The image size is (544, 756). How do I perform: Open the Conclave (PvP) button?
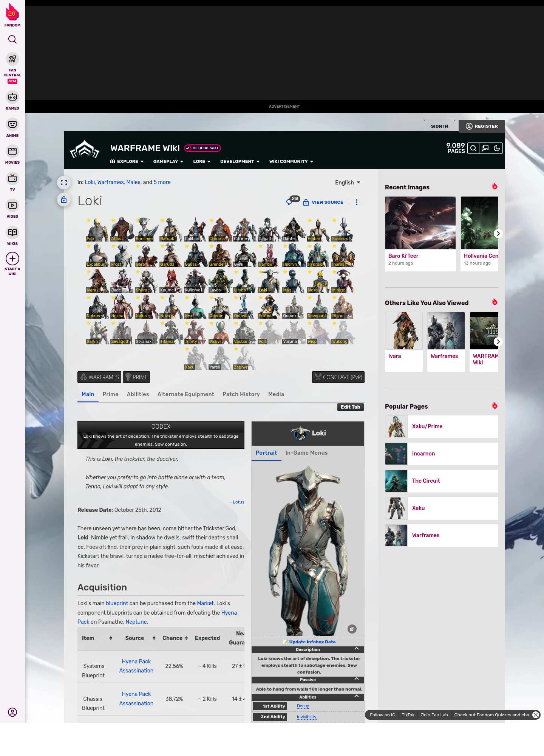point(338,377)
